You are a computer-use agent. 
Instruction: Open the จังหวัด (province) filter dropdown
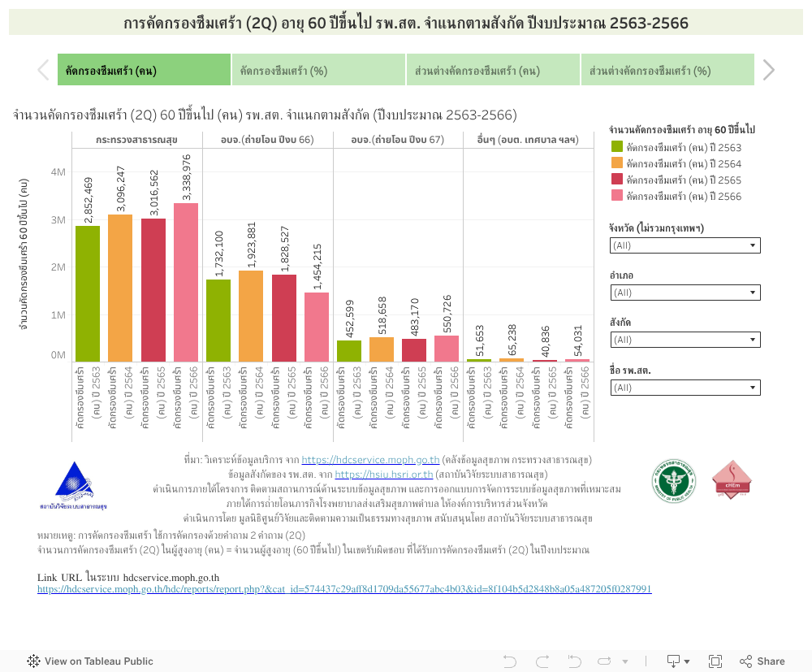click(x=685, y=245)
